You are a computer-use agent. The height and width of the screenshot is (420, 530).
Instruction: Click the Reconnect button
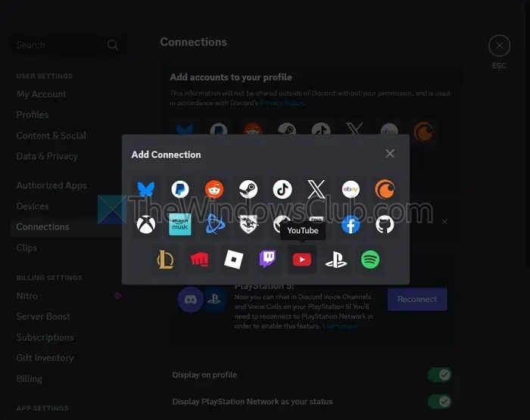pos(417,300)
